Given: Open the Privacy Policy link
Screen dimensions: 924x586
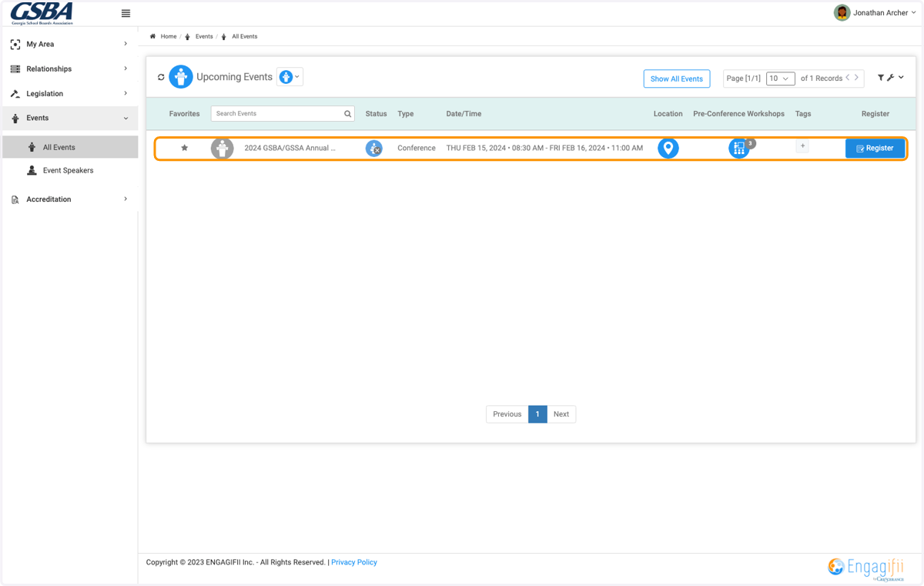Looking at the screenshot, I should [354, 562].
